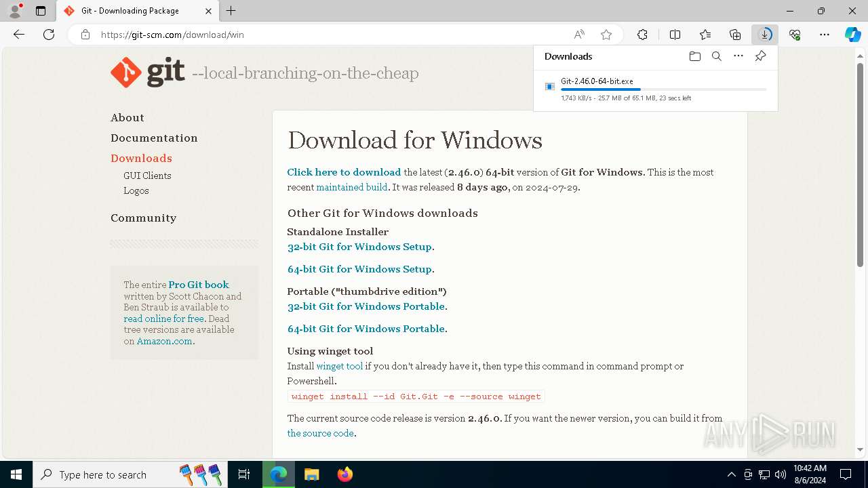The image size is (868, 488).
Task: Open Logos link
Action: pyautogui.click(x=136, y=190)
